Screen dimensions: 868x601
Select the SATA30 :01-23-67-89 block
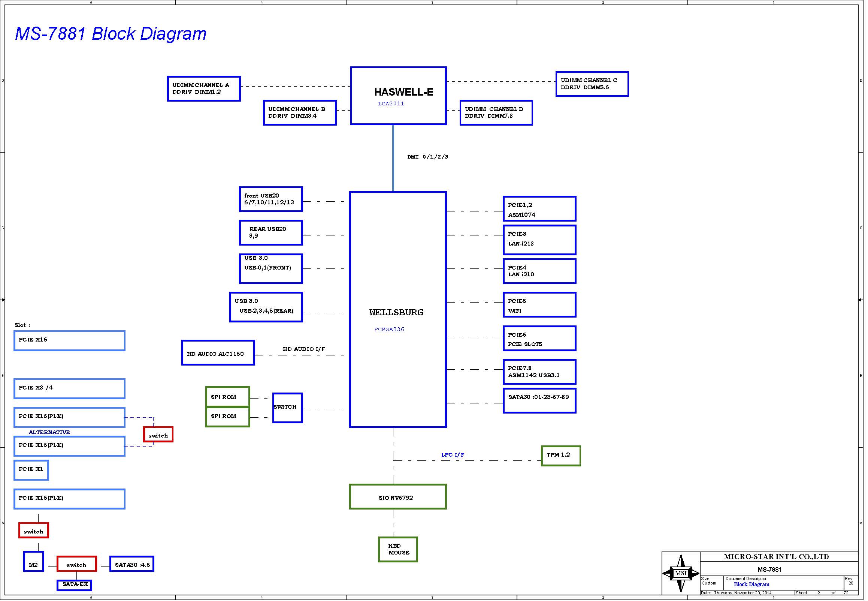(x=539, y=401)
